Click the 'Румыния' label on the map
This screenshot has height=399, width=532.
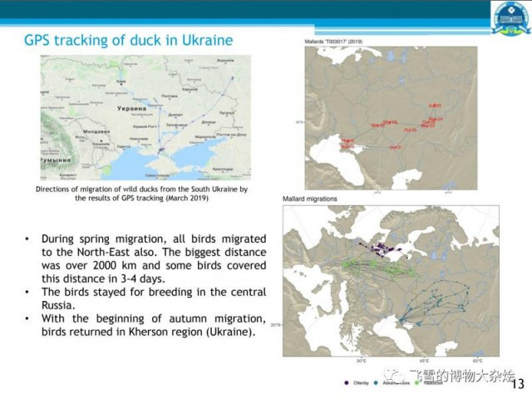click(56, 160)
